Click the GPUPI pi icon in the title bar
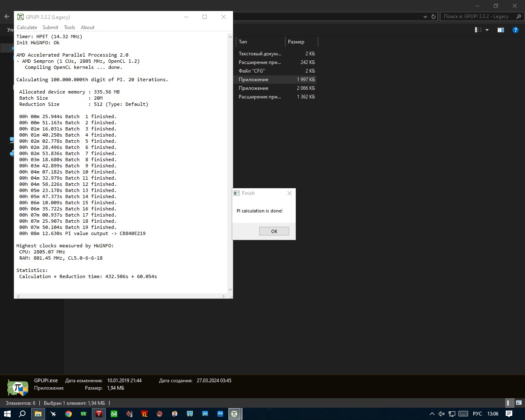The height and width of the screenshot is (420, 525). coord(21,17)
